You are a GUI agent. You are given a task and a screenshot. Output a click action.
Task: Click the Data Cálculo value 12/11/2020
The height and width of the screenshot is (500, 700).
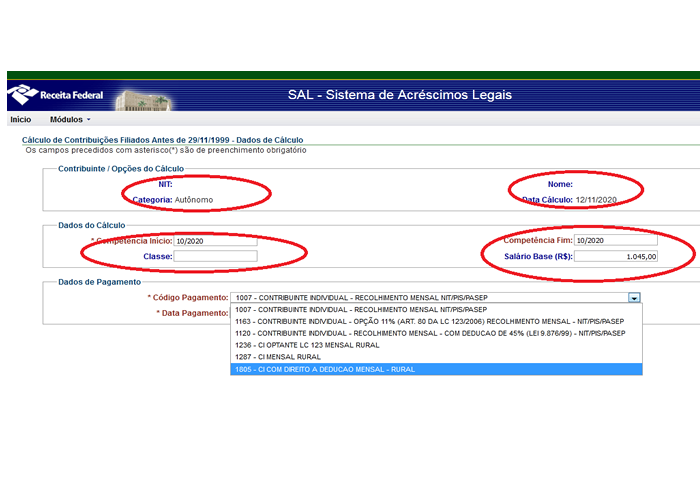tap(596, 200)
